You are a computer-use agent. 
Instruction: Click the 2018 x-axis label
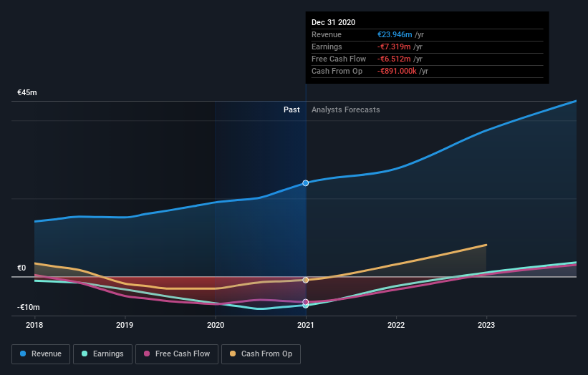pyautogui.click(x=34, y=325)
